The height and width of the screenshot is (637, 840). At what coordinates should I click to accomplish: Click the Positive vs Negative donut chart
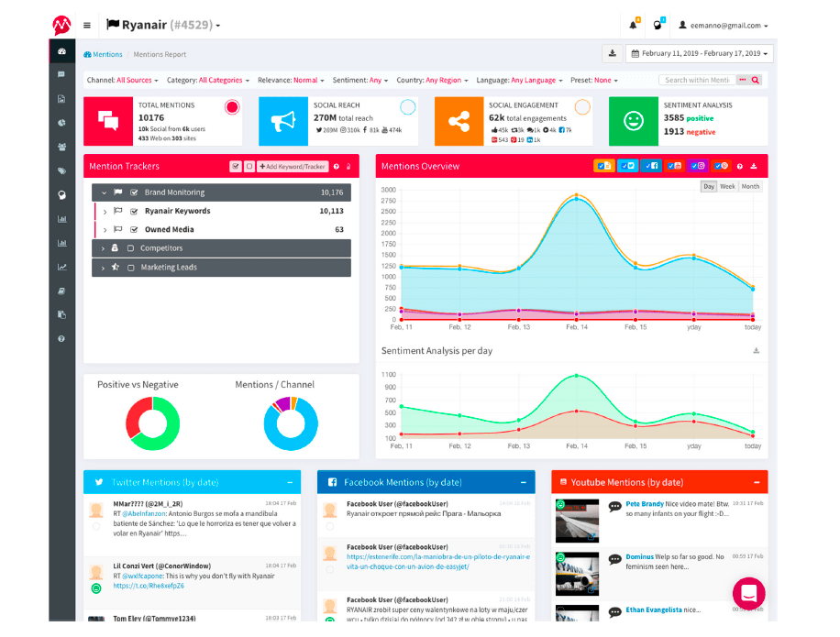pyautogui.click(x=152, y=423)
